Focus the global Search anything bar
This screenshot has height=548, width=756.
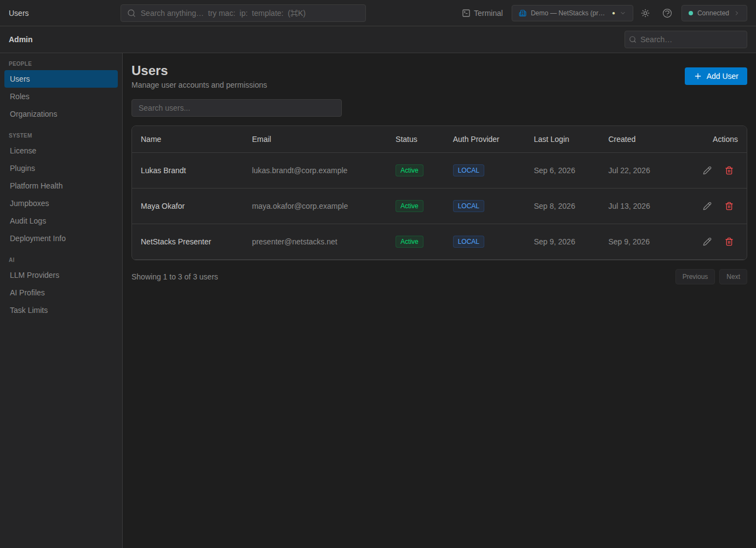[243, 13]
